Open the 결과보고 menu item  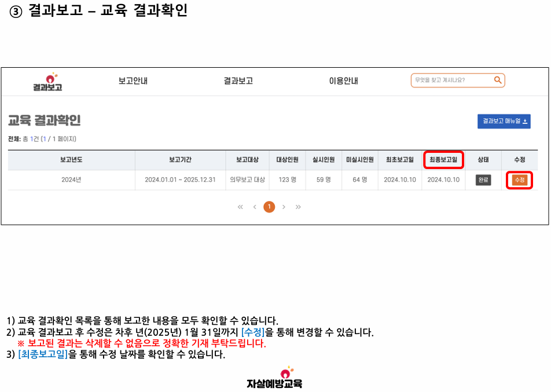pyautogui.click(x=238, y=81)
